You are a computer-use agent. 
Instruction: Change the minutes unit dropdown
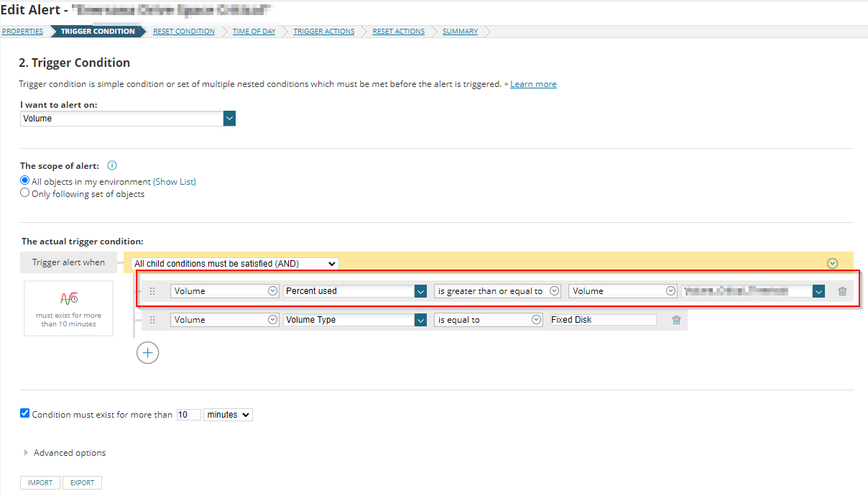point(228,415)
